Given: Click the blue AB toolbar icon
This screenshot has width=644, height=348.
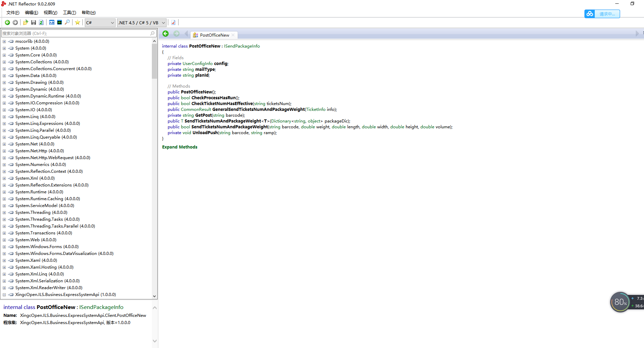Looking at the screenshot, I should pyautogui.click(x=52, y=23).
